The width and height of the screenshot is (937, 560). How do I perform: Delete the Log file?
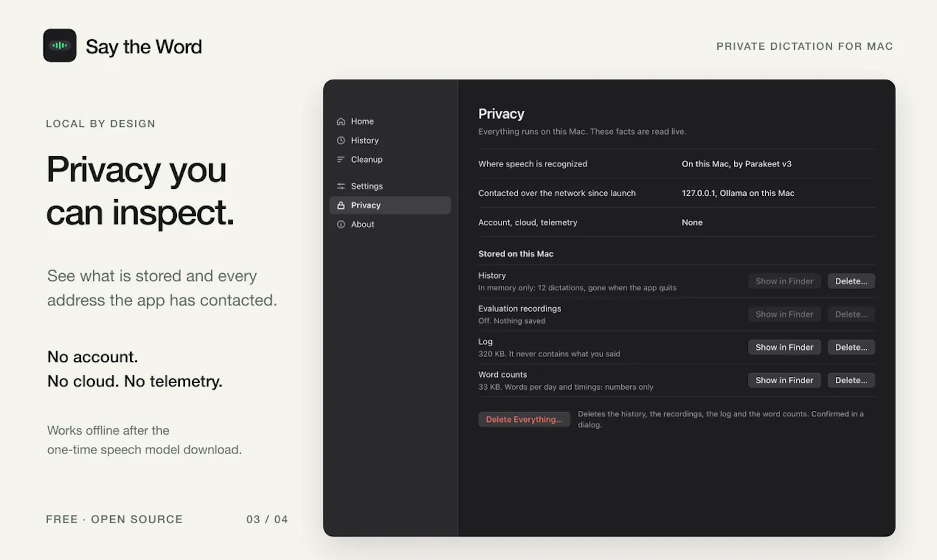point(851,347)
